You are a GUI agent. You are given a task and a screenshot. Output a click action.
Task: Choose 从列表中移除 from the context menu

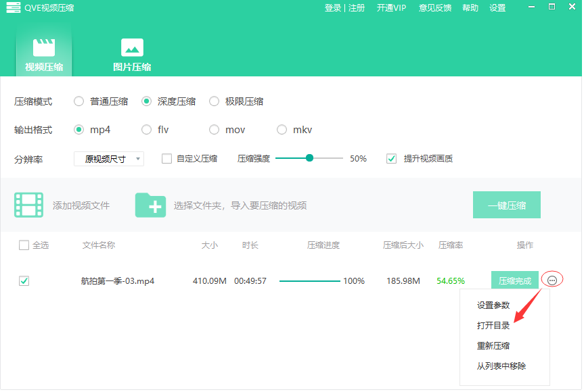click(501, 366)
